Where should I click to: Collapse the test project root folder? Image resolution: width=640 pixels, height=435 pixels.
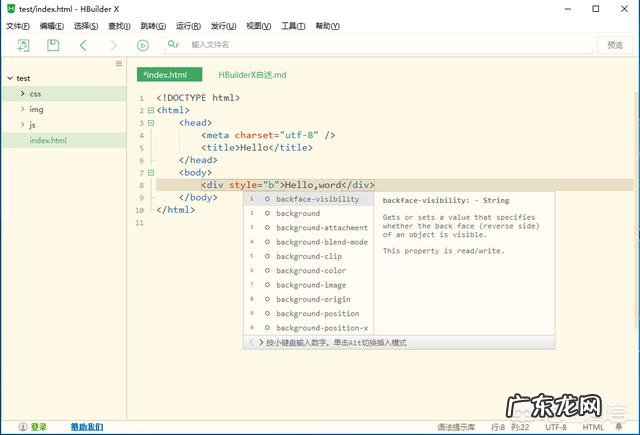pos(9,78)
